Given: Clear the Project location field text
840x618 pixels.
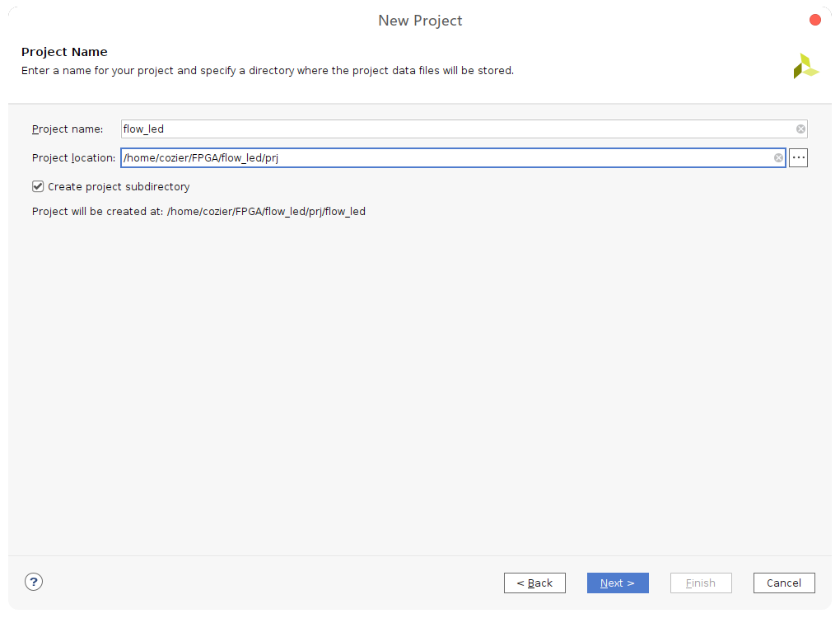Looking at the screenshot, I should (x=778, y=158).
